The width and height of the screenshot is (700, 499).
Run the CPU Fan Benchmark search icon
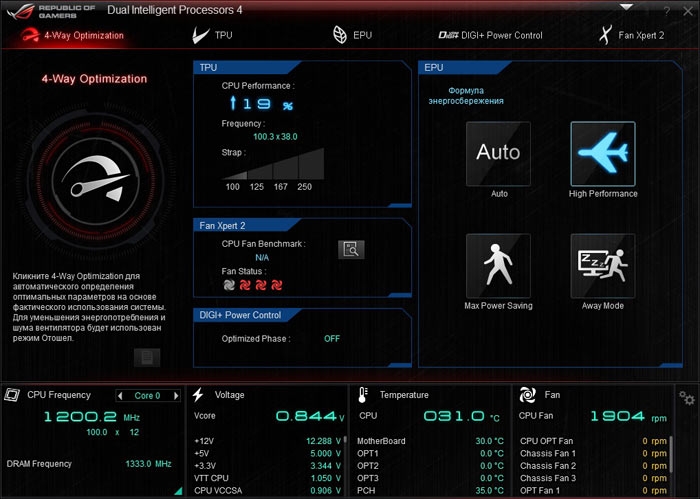351,250
